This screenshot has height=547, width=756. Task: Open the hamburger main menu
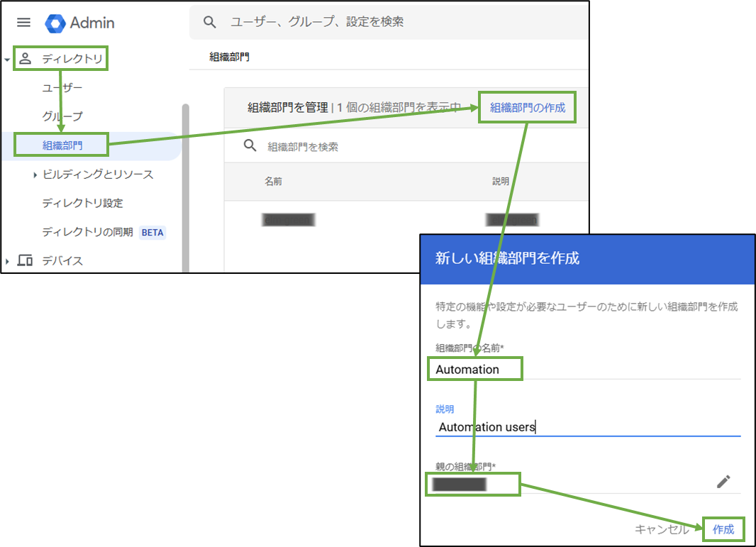point(23,23)
